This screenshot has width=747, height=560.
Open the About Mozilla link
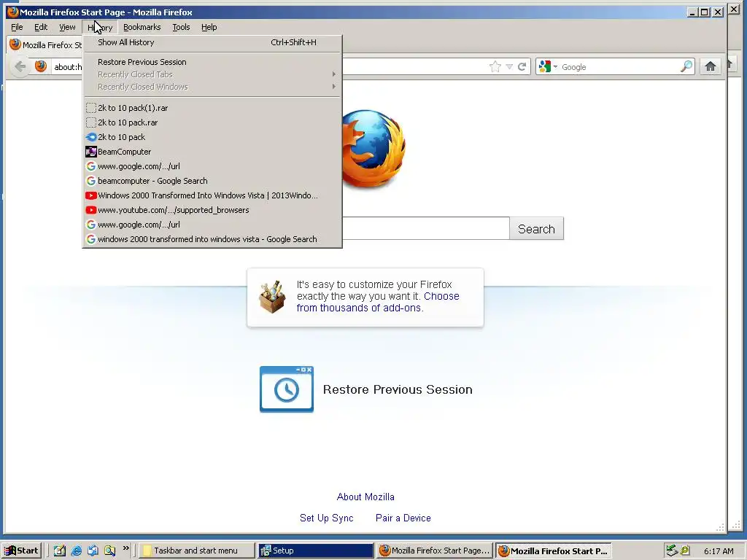365,497
